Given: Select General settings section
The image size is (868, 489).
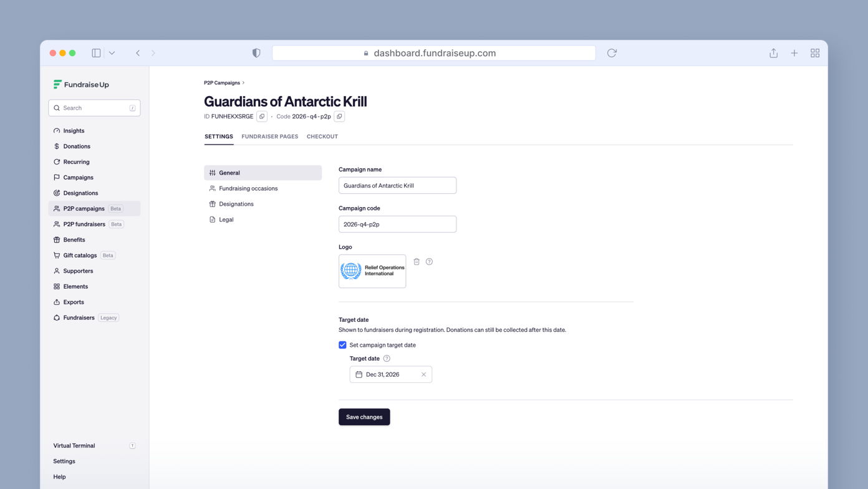Looking at the screenshot, I should click(263, 173).
